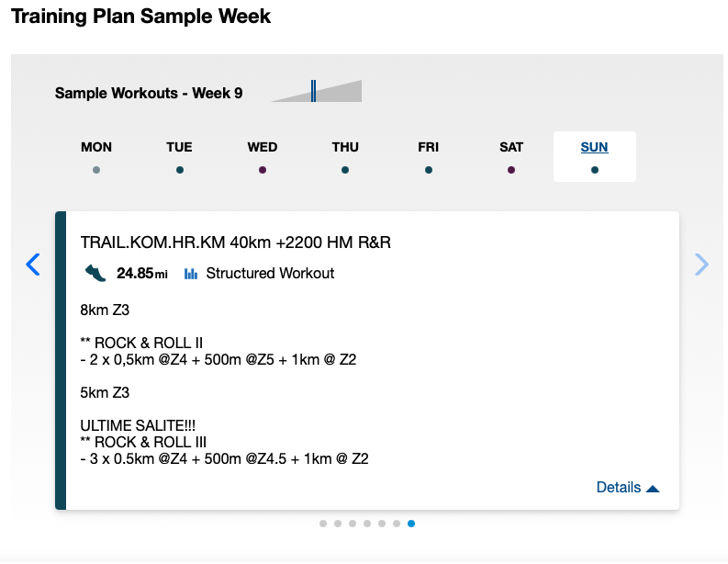
Task: Jump to sixth carousel pagination dot
Action: pyautogui.click(x=397, y=524)
